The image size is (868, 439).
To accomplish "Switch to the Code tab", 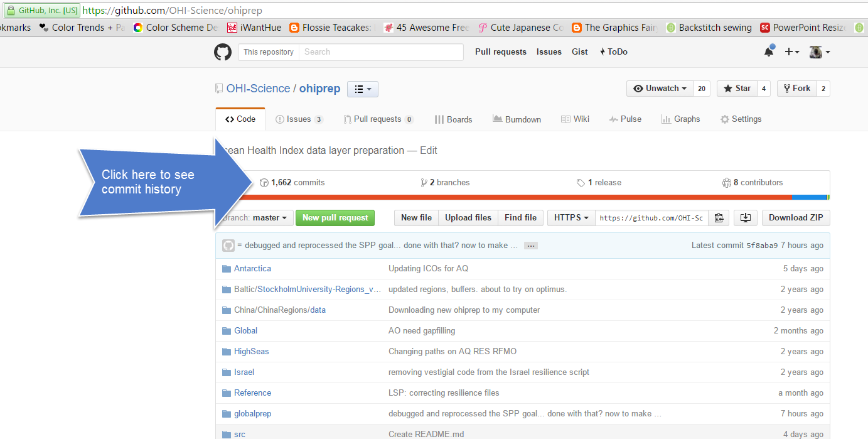I will pyautogui.click(x=240, y=119).
